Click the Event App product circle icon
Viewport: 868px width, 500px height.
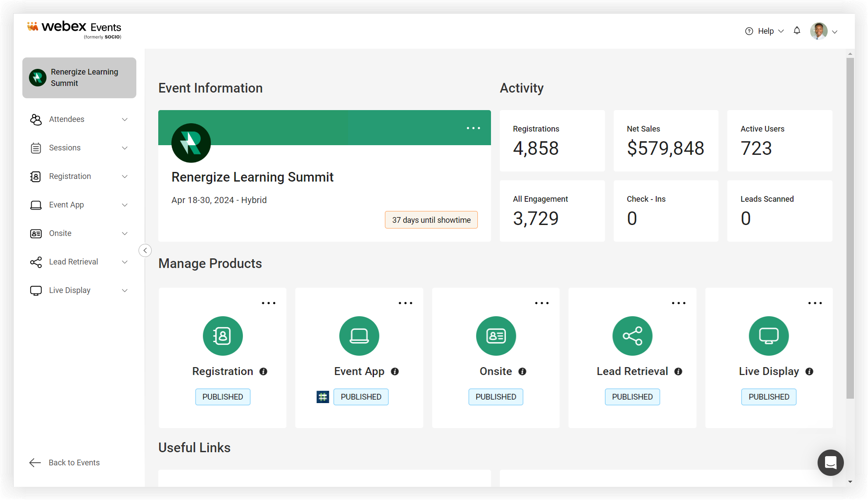359,336
